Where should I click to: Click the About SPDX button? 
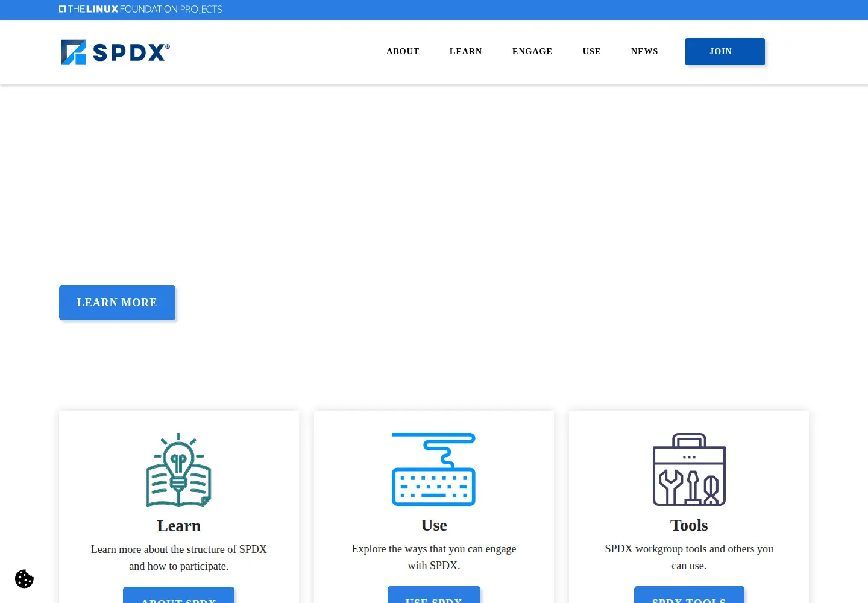coord(179,596)
